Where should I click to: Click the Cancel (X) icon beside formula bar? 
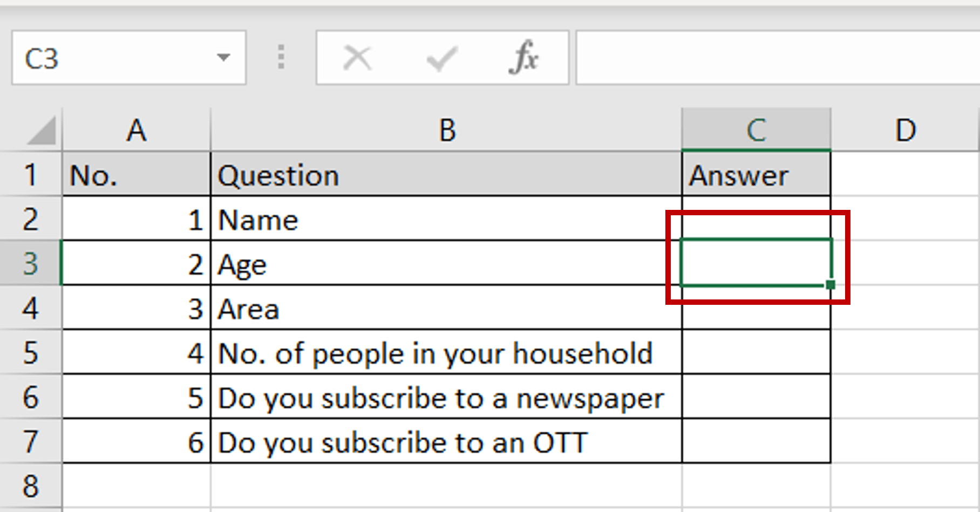point(358,58)
